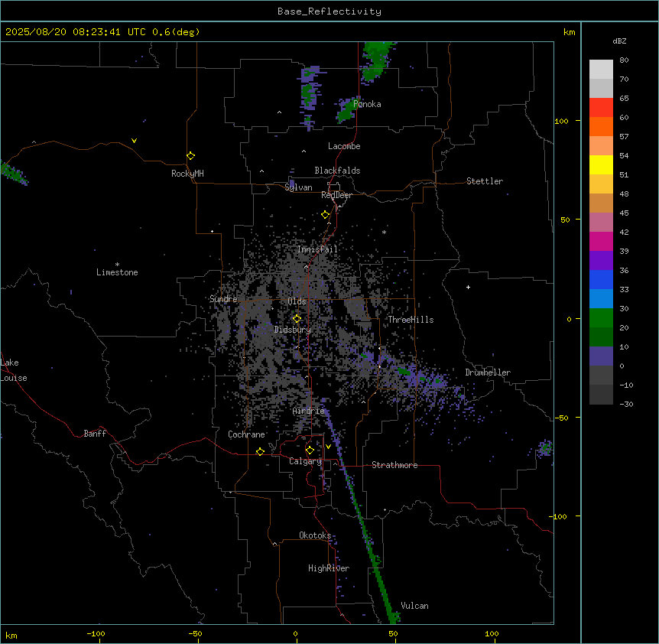Select the yellow diamond marker below Cochrane
Image resolution: width=659 pixels, height=644 pixels.
(x=260, y=451)
